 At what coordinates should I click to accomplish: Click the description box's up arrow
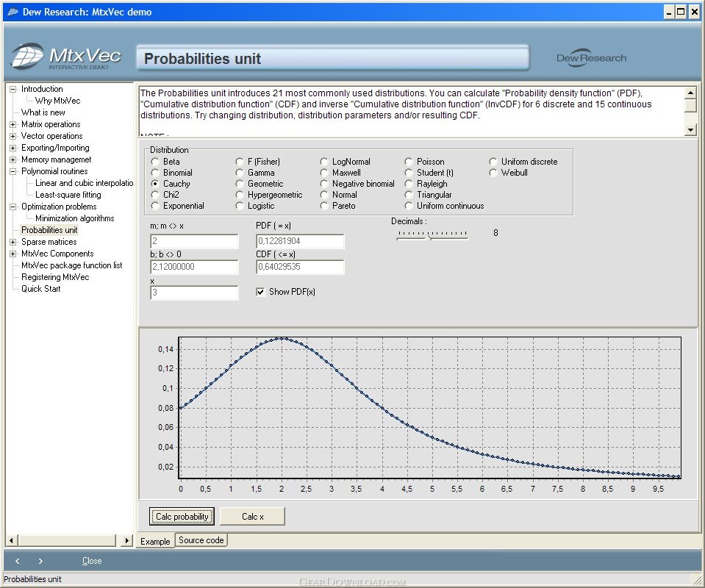690,93
